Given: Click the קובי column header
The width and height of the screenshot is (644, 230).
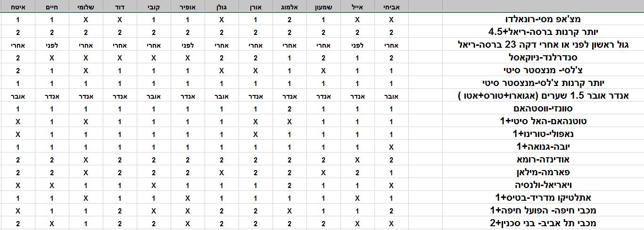Looking at the screenshot, I should [154, 6].
